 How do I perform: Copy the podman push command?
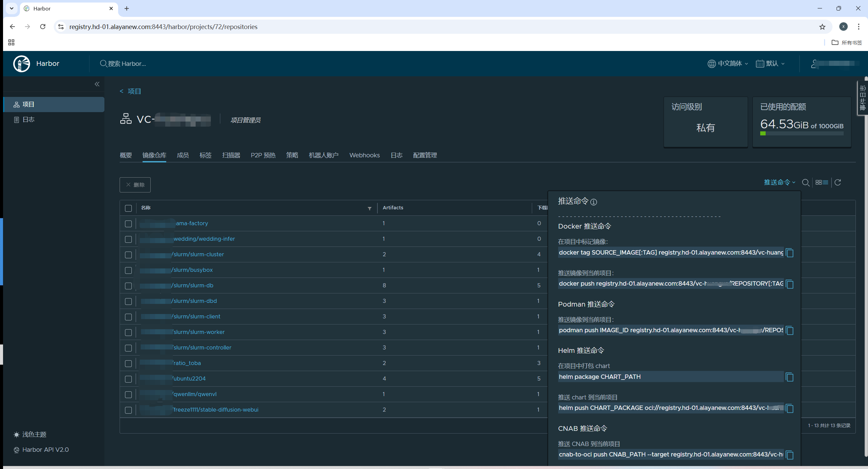790,331
